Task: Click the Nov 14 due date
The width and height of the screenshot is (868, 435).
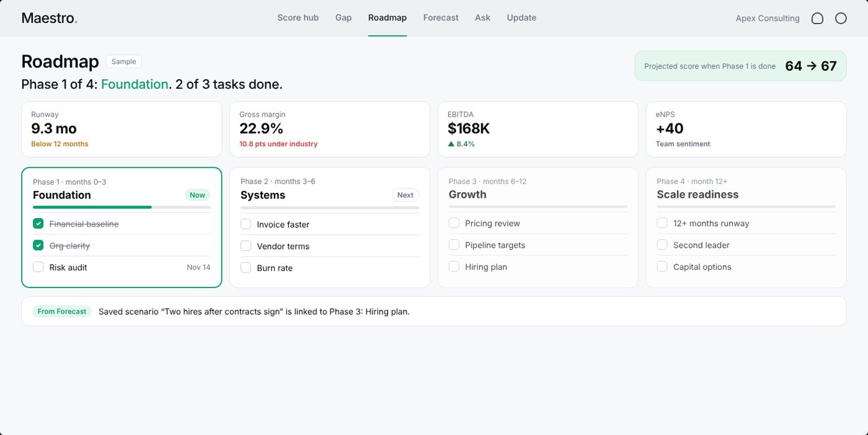Action: pos(198,267)
